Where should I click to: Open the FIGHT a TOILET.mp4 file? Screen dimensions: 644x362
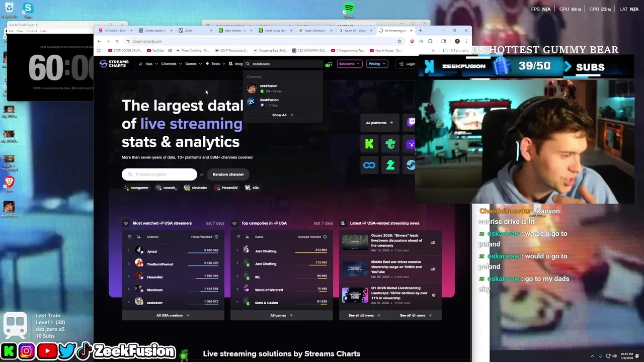[9, 162]
